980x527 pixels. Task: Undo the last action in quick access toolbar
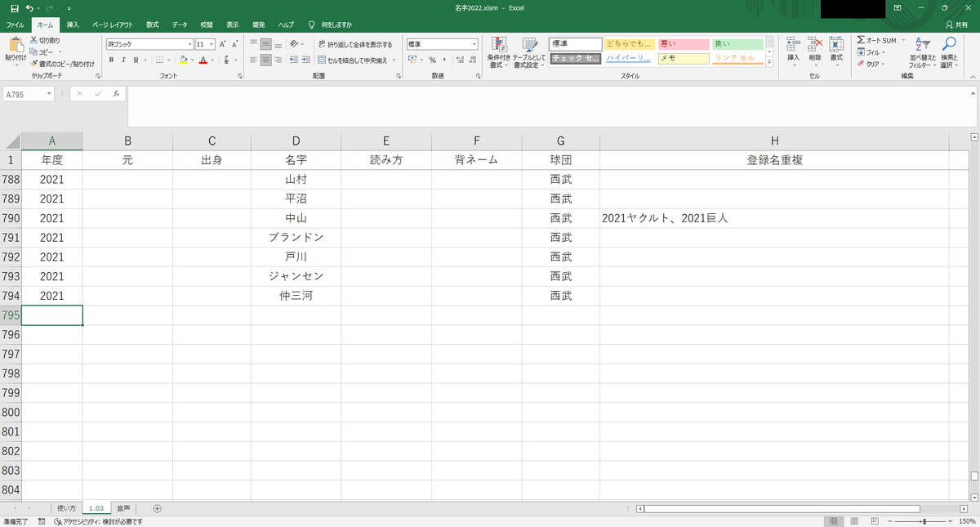pos(29,7)
